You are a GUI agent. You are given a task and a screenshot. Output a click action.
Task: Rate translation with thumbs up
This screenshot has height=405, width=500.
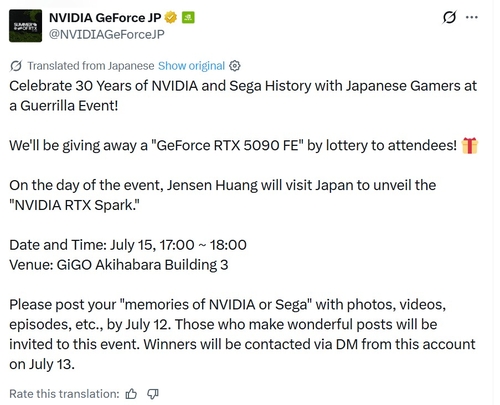(131, 394)
